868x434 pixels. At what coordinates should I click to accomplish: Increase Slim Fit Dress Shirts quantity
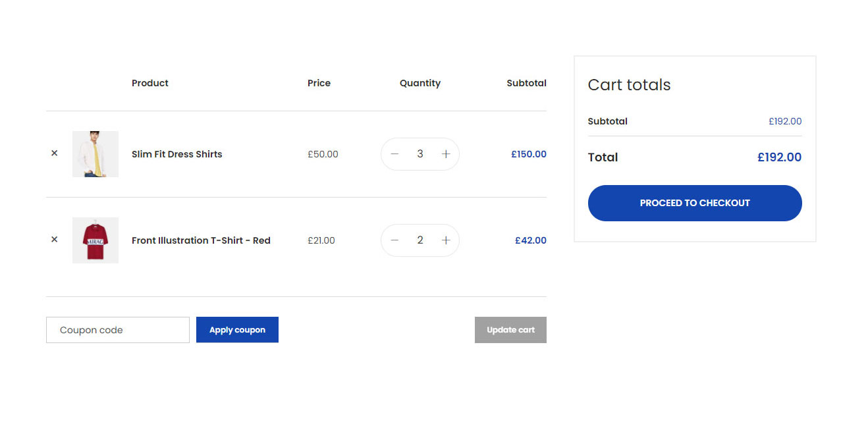tap(446, 154)
